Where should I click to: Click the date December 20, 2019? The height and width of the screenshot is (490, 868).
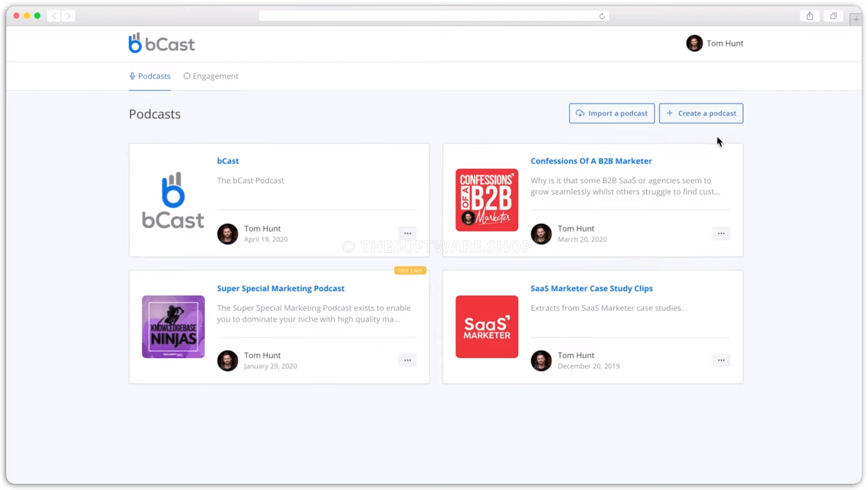click(x=588, y=366)
